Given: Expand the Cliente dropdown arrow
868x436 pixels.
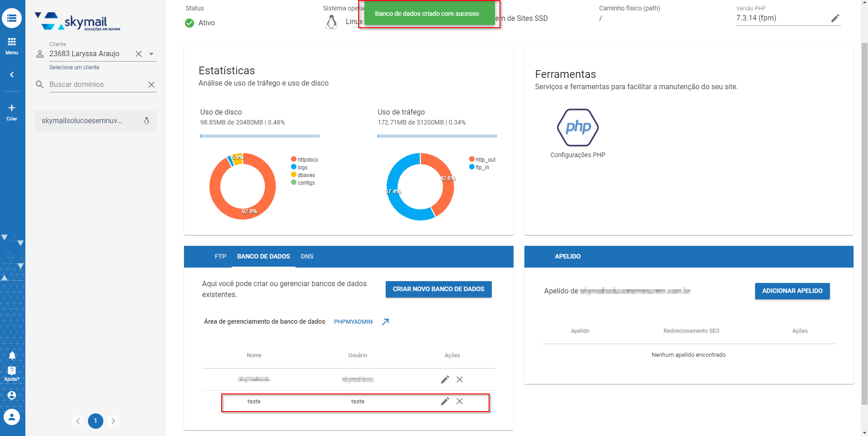Looking at the screenshot, I should [x=151, y=54].
